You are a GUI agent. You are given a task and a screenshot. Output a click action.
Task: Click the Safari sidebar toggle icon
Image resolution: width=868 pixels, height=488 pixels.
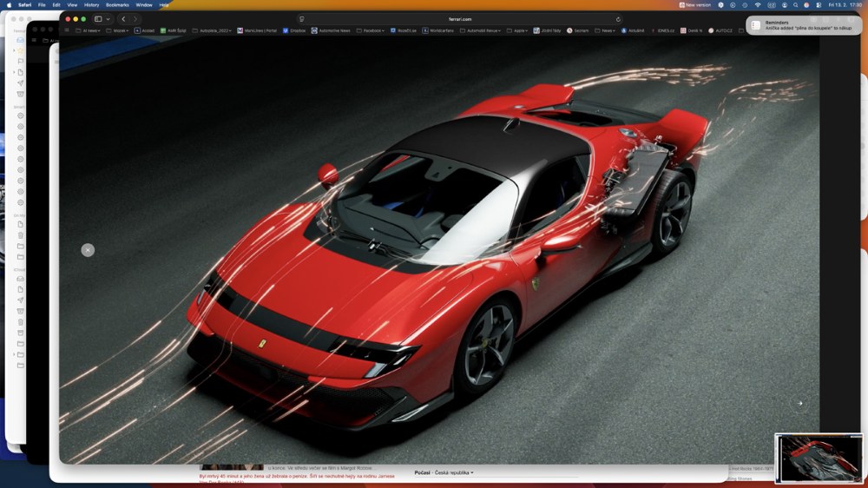coord(98,19)
